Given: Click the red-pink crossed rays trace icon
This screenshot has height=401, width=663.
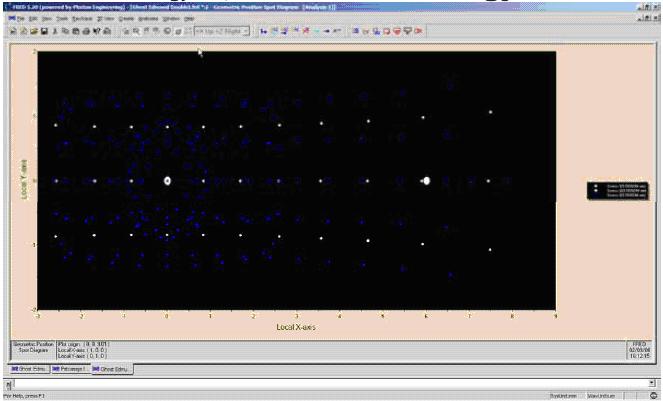Looking at the screenshot, I should click(306, 31).
